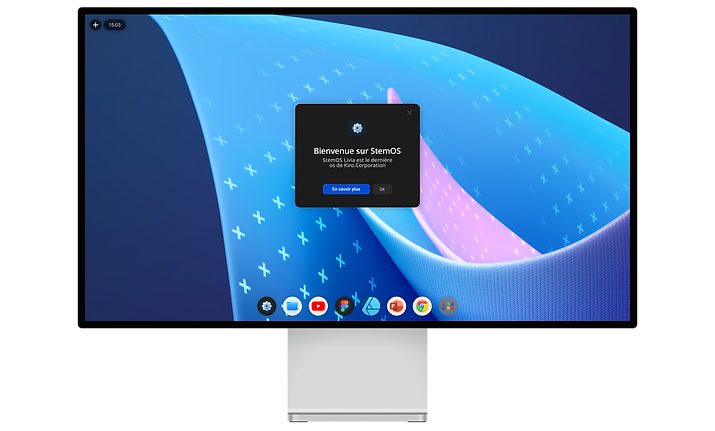Click the plus button in top bar
Viewport: 715px width, 431px height.
(95, 25)
